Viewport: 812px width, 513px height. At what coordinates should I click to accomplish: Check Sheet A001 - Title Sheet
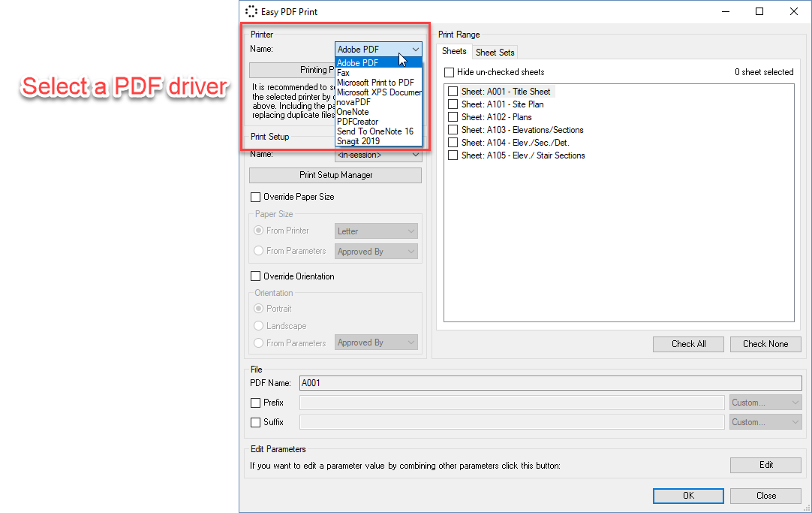(453, 91)
